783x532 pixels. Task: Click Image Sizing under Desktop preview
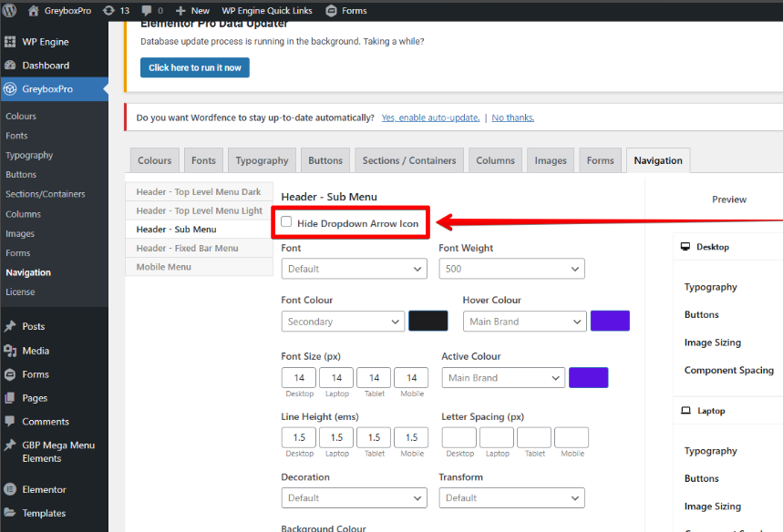tap(713, 343)
